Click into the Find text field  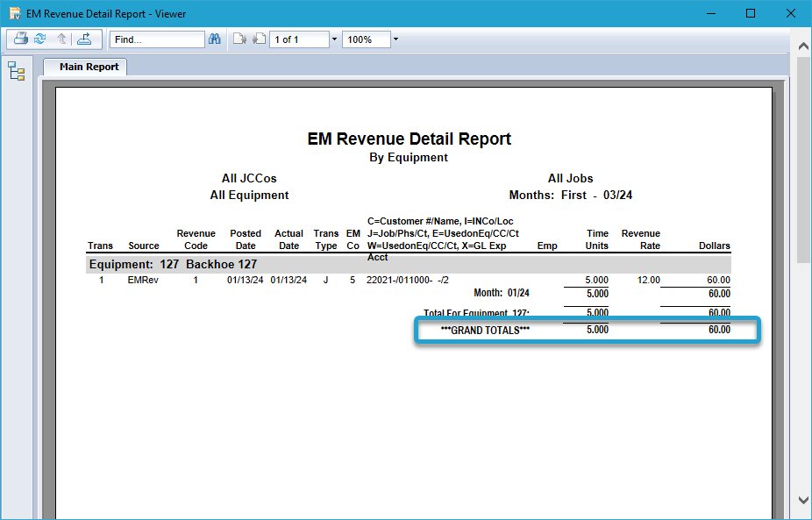(157, 39)
